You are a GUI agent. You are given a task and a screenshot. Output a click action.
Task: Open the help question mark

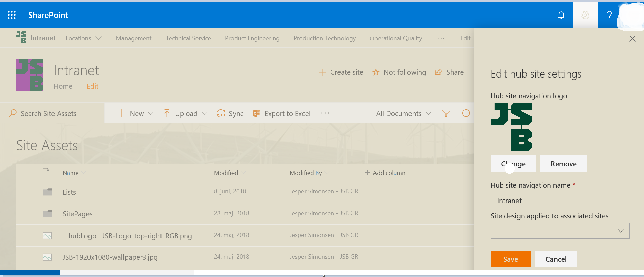(x=609, y=15)
